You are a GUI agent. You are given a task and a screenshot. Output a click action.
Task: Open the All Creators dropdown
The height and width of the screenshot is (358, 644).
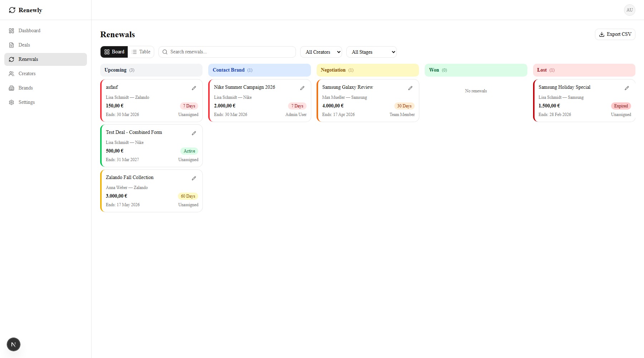click(x=321, y=52)
